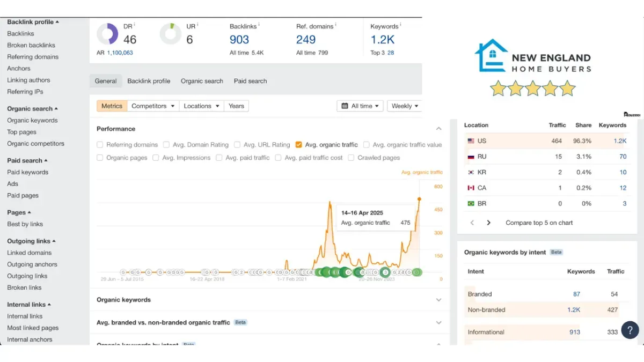Expand the Organic keywords section
This screenshot has height=362, width=644.
[x=438, y=300]
